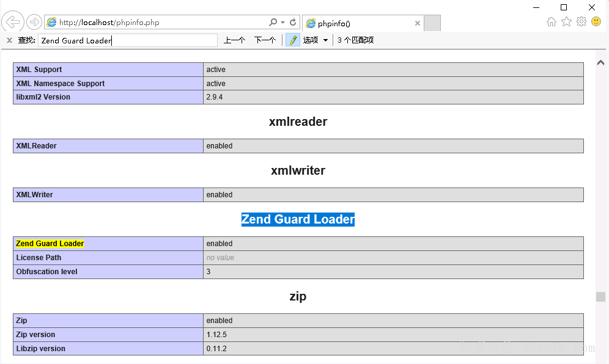Refresh the phpinfo.php page

pos(293,23)
